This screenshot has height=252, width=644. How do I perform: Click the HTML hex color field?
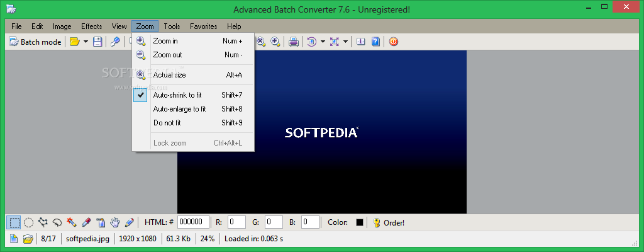pos(194,222)
